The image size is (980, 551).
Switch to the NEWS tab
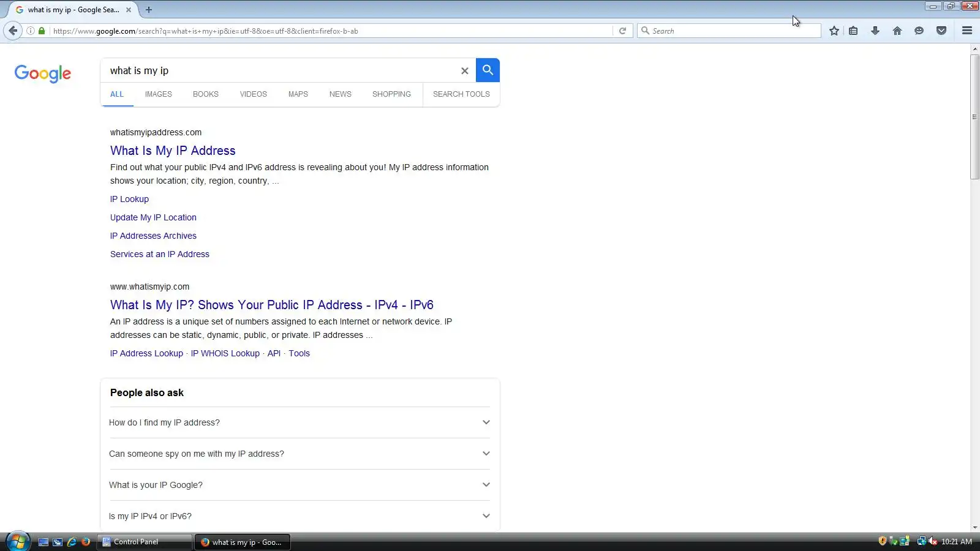coord(341,94)
